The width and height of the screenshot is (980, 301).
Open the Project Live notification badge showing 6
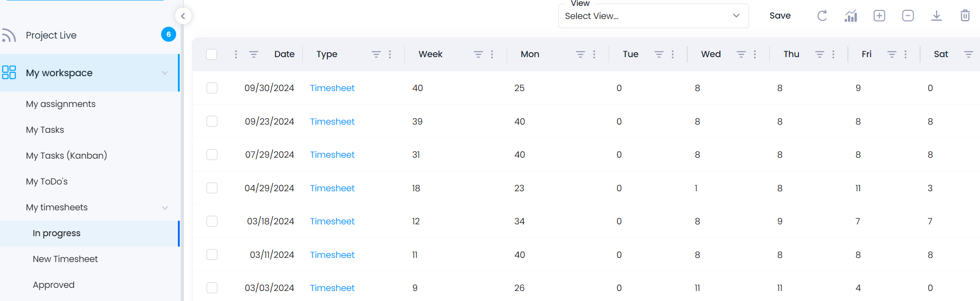coord(168,34)
